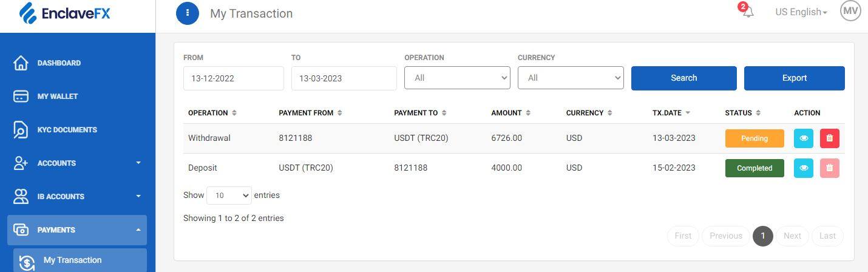Open the Operation filter dropdown

457,78
